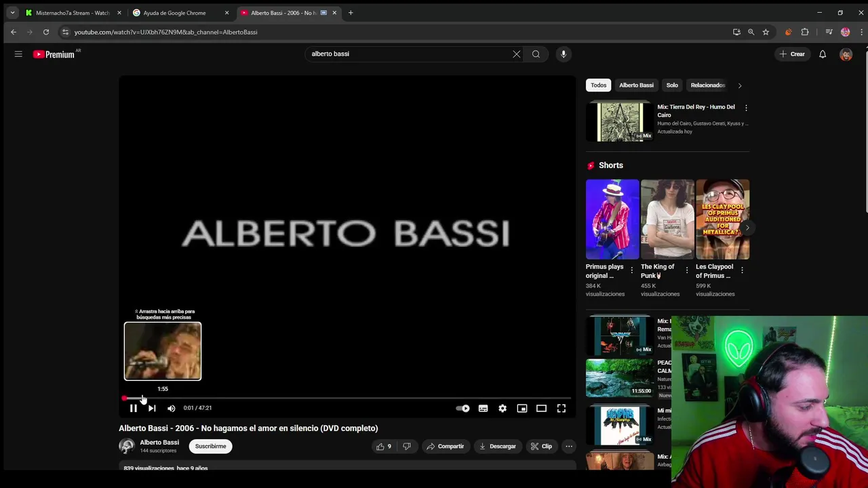Image resolution: width=868 pixels, height=488 pixels.
Task: Mute the video volume speaker icon
Action: [171, 408]
